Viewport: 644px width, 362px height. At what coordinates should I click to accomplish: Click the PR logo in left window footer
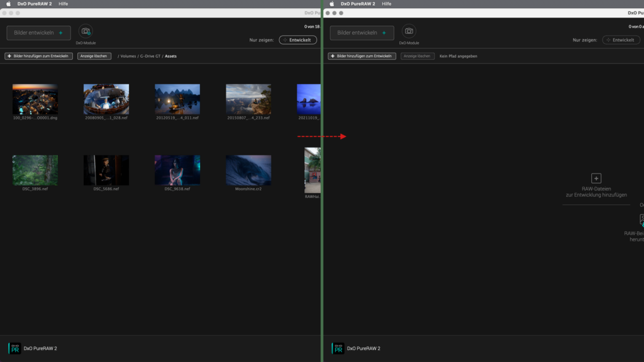(14, 348)
